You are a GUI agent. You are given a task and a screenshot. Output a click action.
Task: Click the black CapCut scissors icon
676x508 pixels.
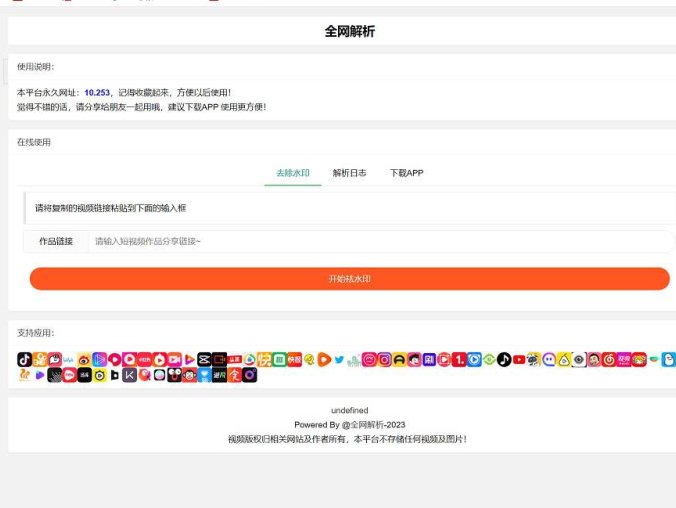pos(204,360)
